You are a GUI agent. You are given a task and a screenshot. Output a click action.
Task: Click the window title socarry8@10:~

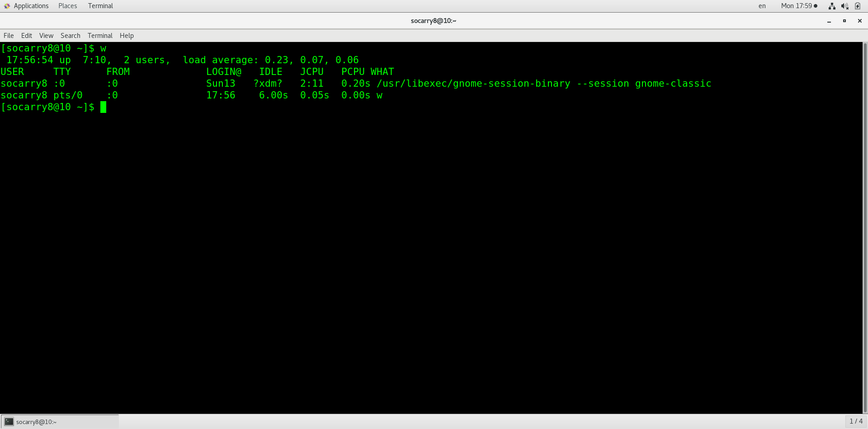(x=434, y=21)
